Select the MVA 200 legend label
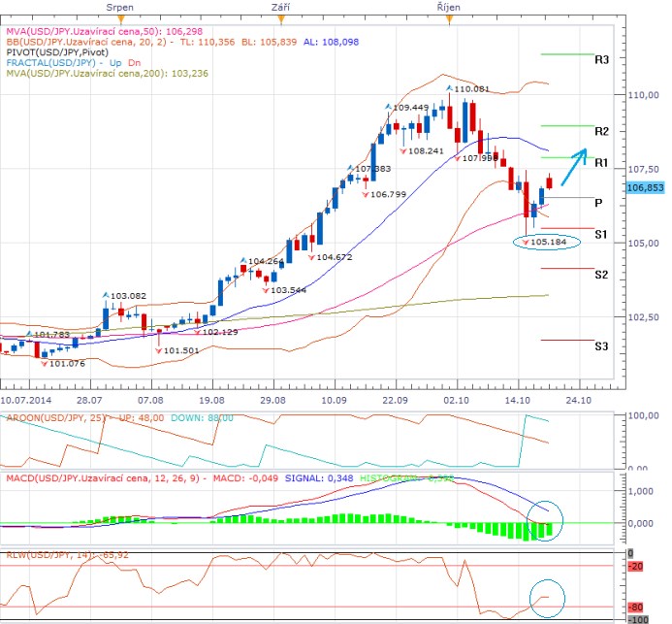 (x=87, y=74)
